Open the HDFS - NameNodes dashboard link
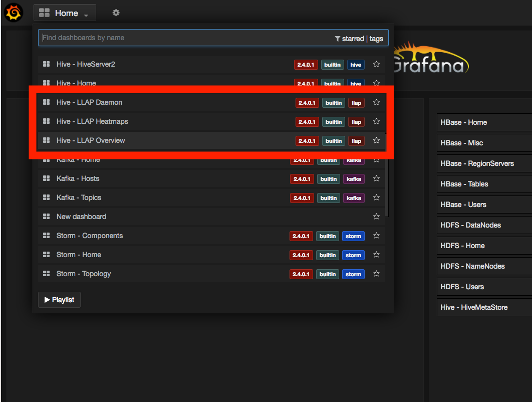This screenshot has width=532, height=402. (x=473, y=266)
